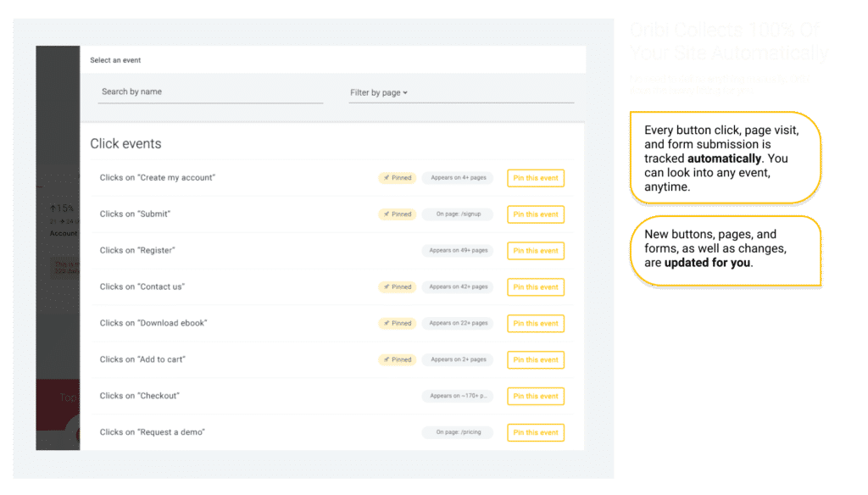Viewport: 868px width, 495px height.
Task: Select the Clicks on "Download ebook" event
Action: point(331,323)
